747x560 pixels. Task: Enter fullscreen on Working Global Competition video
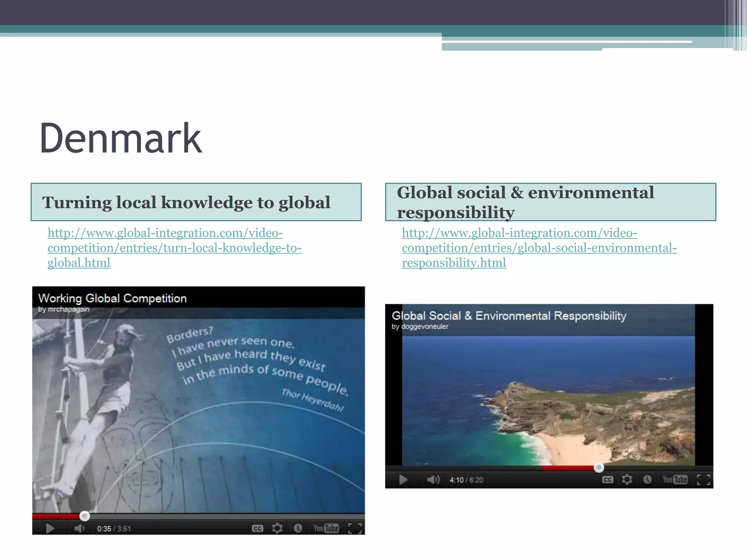point(355,528)
